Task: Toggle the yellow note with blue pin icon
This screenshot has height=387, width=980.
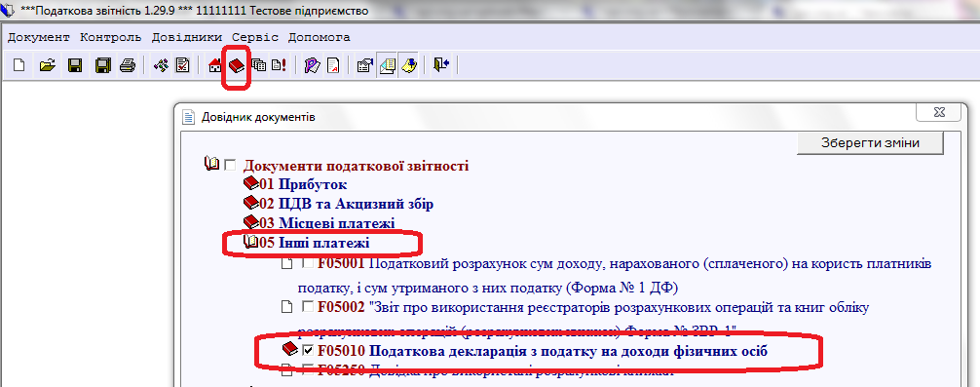Action: click(409, 65)
